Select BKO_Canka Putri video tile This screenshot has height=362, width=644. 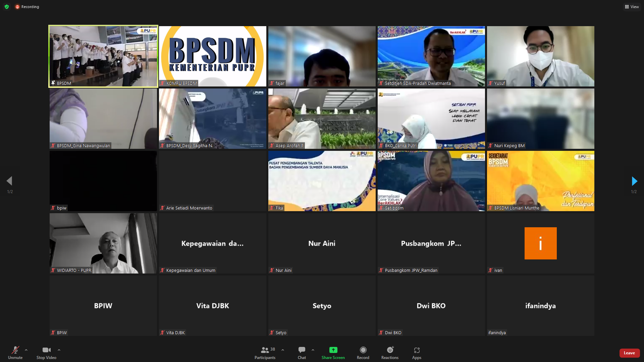(431, 119)
